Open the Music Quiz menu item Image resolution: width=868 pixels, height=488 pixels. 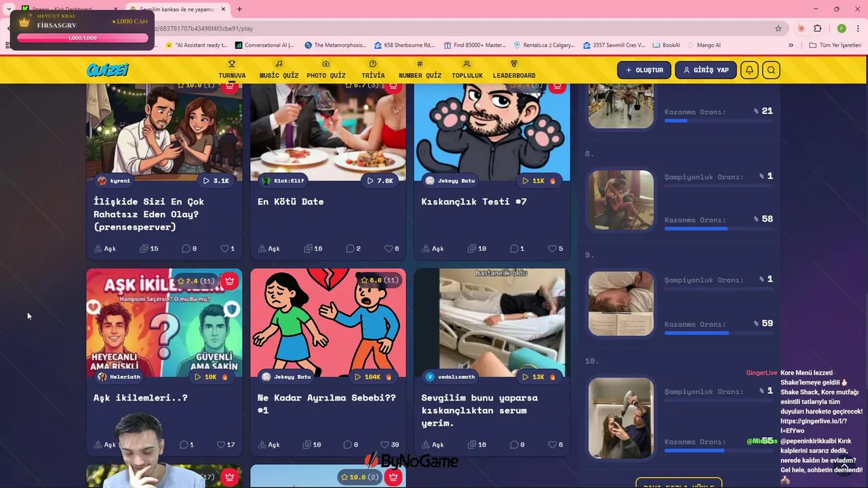(279, 70)
